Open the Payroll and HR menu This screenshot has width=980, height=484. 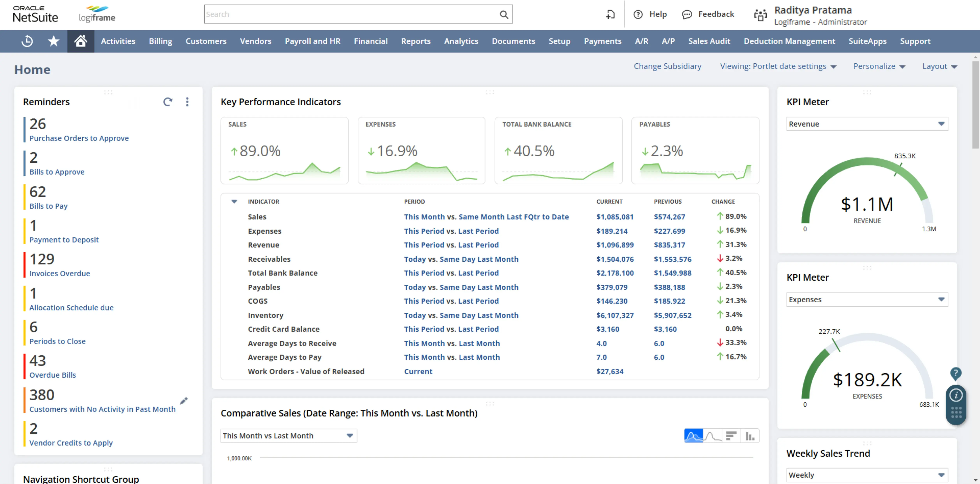pyautogui.click(x=312, y=41)
